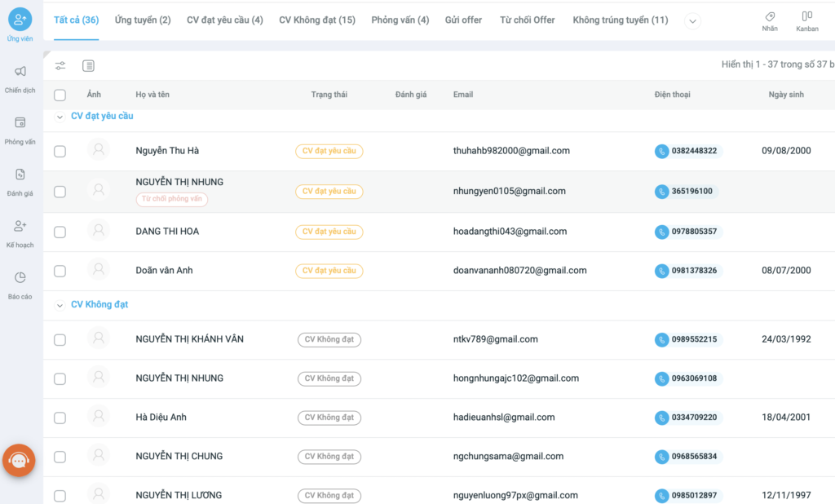Open the orange support chat bubble
Image resolution: width=835 pixels, height=504 pixels.
point(20,460)
